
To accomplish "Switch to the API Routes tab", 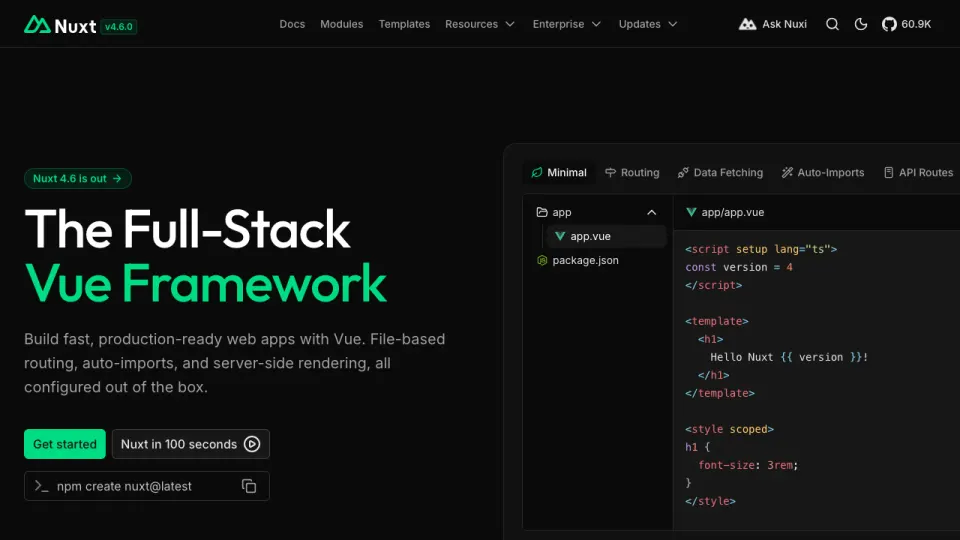I will [918, 173].
